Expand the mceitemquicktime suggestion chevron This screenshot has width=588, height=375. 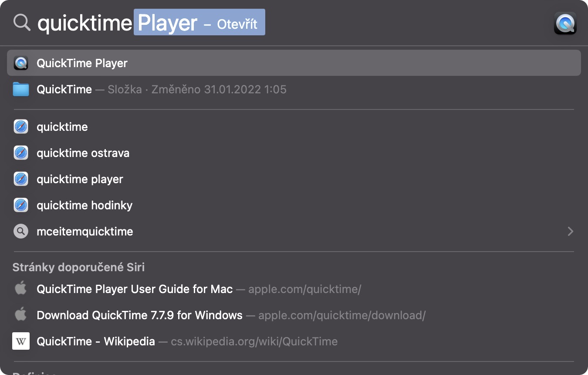click(570, 232)
